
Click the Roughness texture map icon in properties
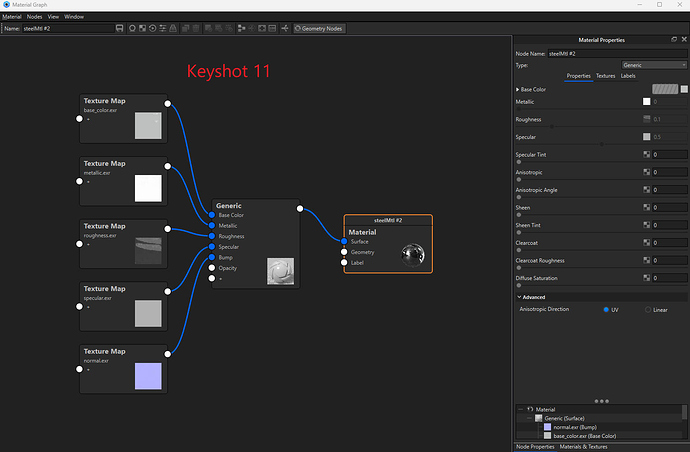click(646, 119)
